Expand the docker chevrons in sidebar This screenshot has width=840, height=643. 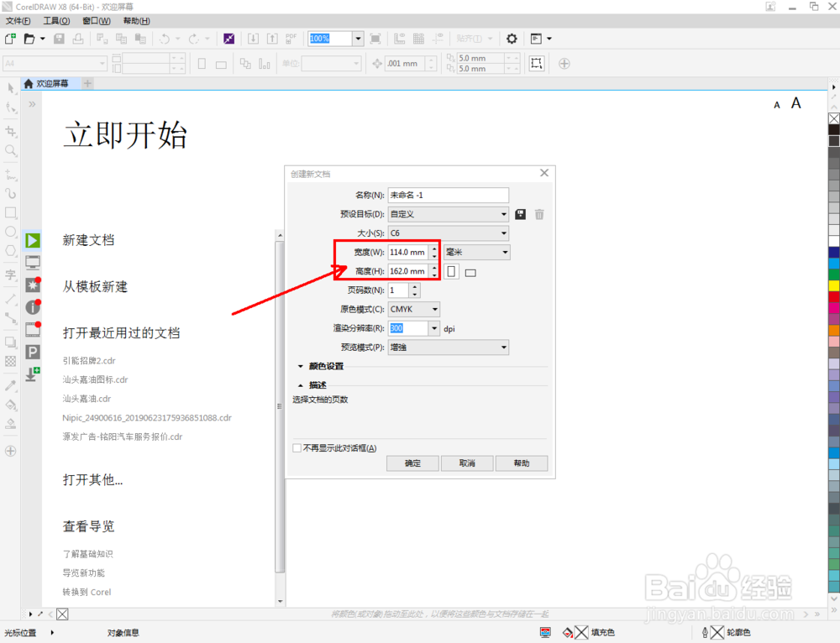(32, 104)
